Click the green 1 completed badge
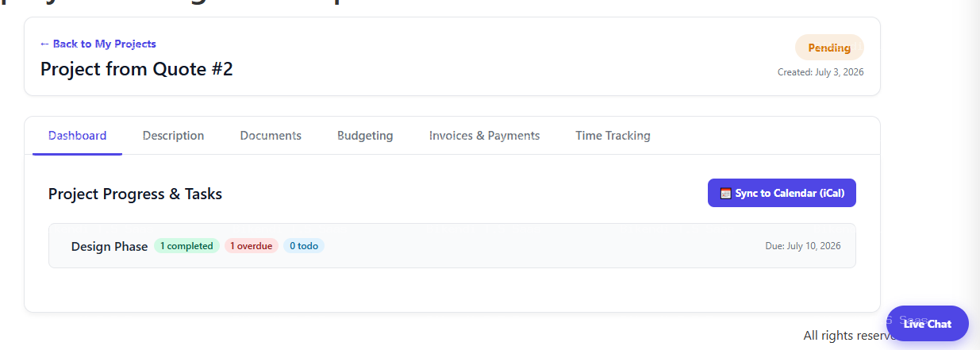Viewport: 980px width, 350px height. pyautogui.click(x=186, y=246)
